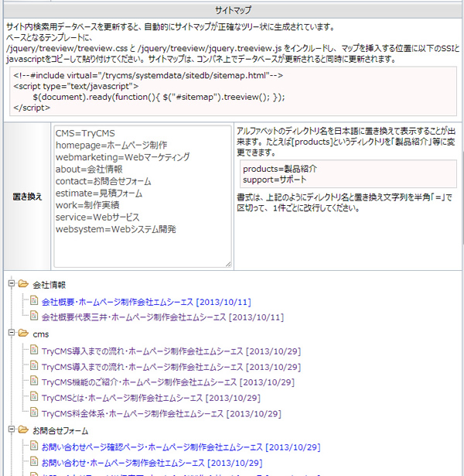Grab the textarea resize handle

click(x=228, y=264)
